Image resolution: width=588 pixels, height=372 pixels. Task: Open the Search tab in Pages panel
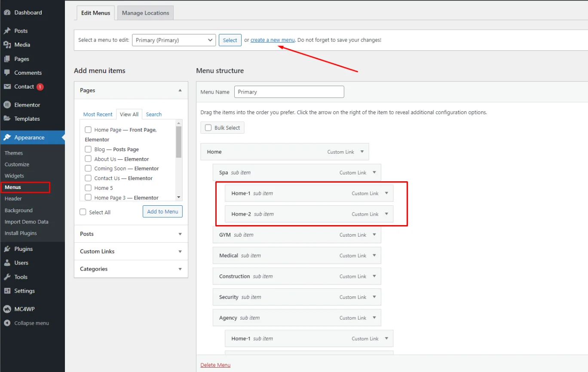pyautogui.click(x=153, y=114)
